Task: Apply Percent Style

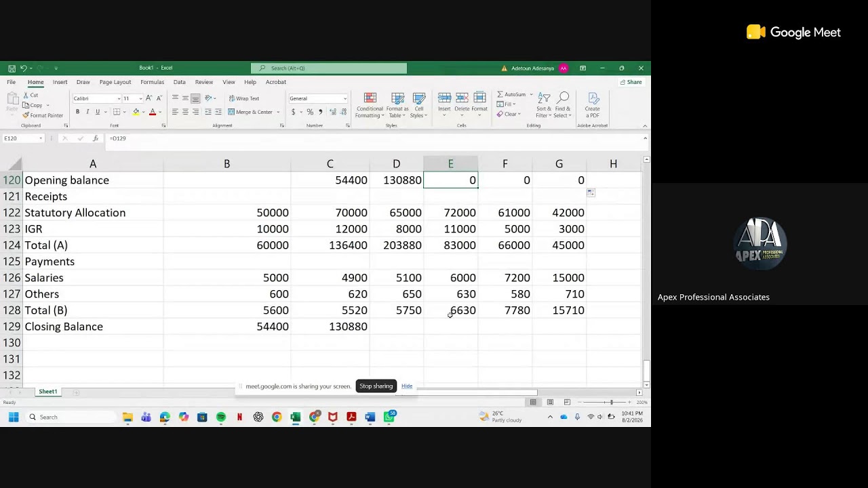Action: coord(310,112)
